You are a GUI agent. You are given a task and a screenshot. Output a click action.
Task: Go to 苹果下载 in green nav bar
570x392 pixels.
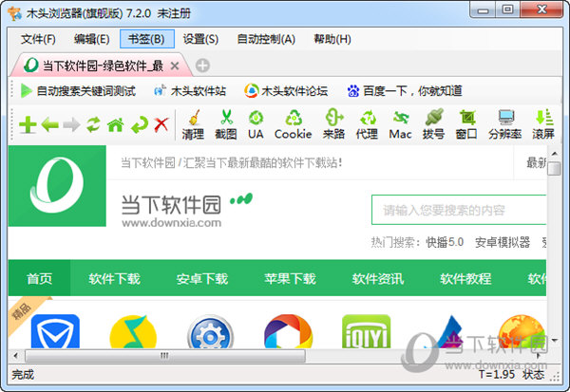tap(290, 279)
